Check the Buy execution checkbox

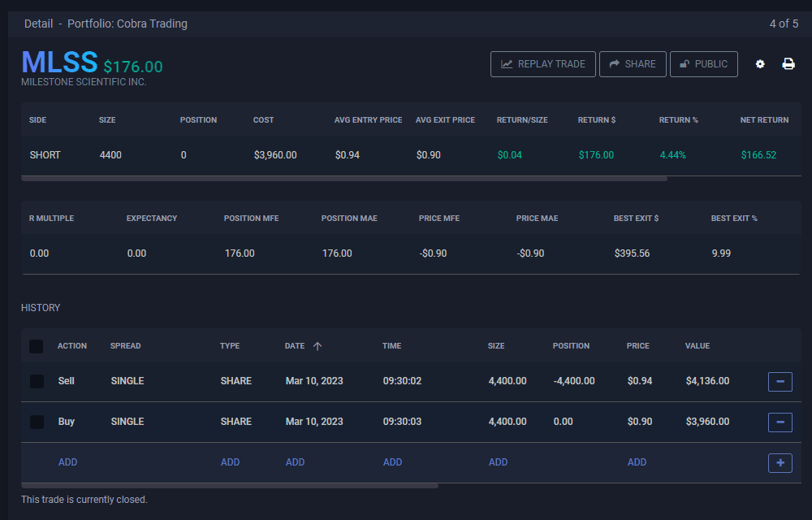pyautogui.click(x=37, y=422)
